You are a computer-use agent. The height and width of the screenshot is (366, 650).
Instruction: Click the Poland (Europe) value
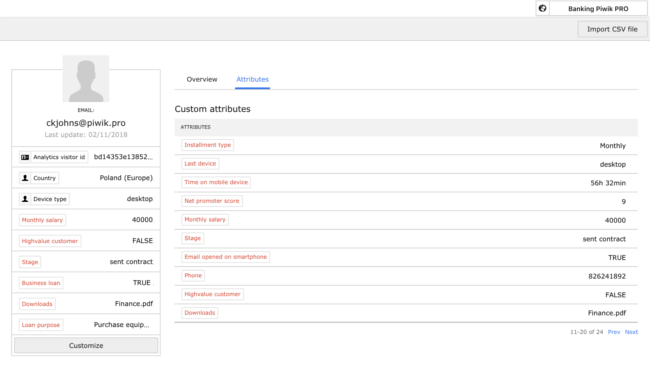pyautogui.click(x=126, y=178)
